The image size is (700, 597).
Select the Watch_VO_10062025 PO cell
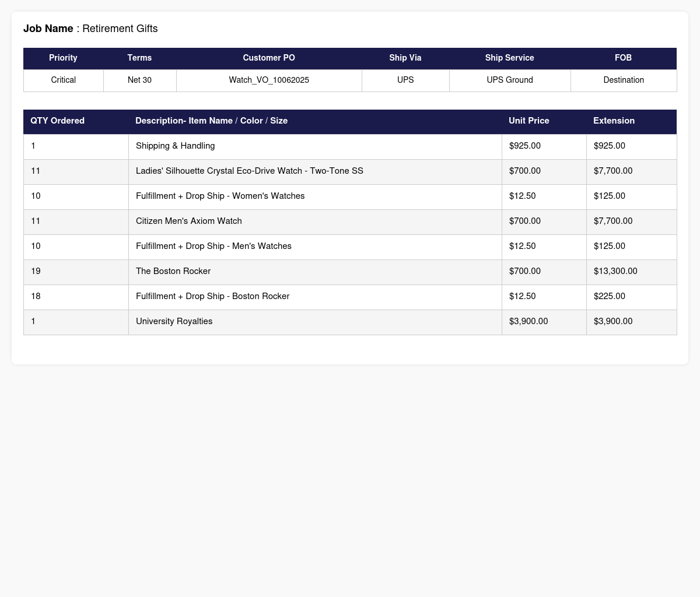click(x=269, y=80)
